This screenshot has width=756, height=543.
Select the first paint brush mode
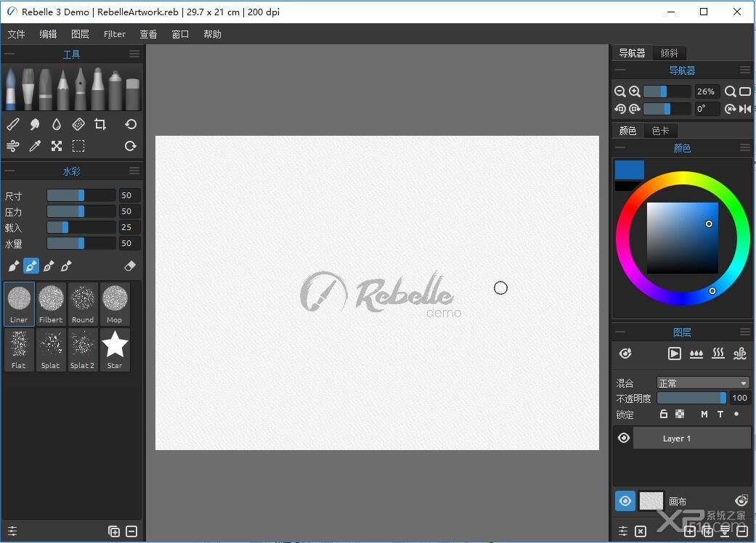coord(14,266)
